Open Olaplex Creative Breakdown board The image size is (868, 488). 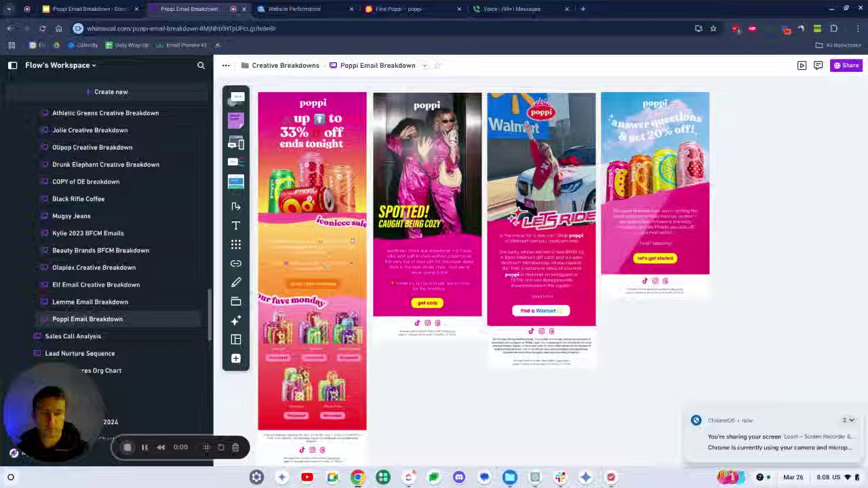click(x=94, y=268)
